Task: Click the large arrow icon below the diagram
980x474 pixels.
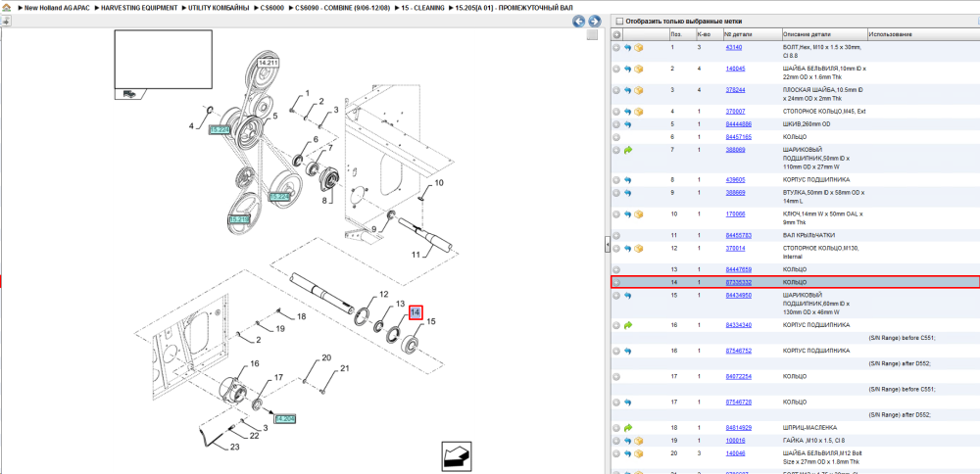Action: point(457,456)
